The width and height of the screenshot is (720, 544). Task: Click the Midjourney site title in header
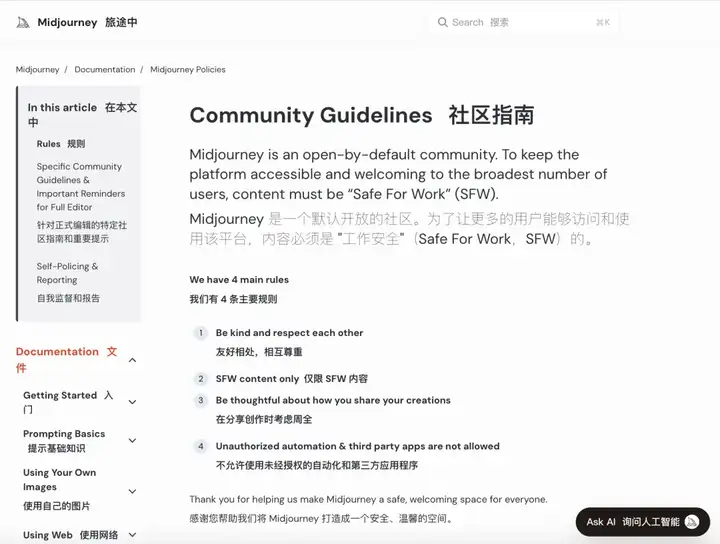pos(67,22)
